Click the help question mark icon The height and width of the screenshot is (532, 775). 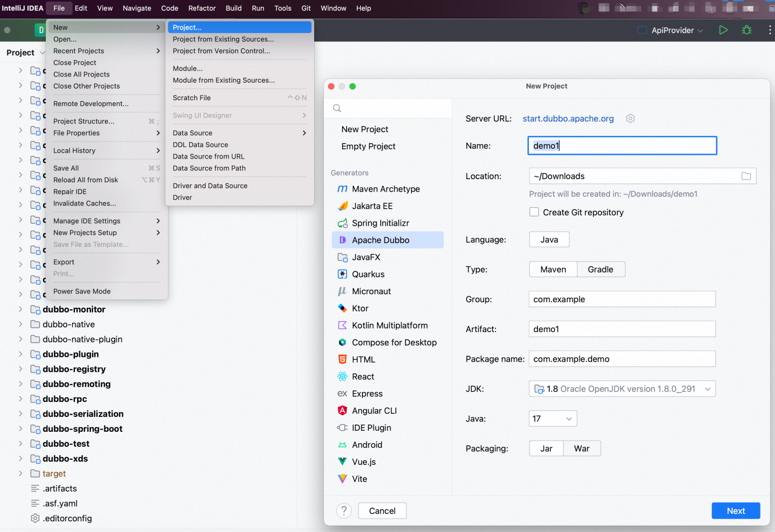click(x=344, y=511)
